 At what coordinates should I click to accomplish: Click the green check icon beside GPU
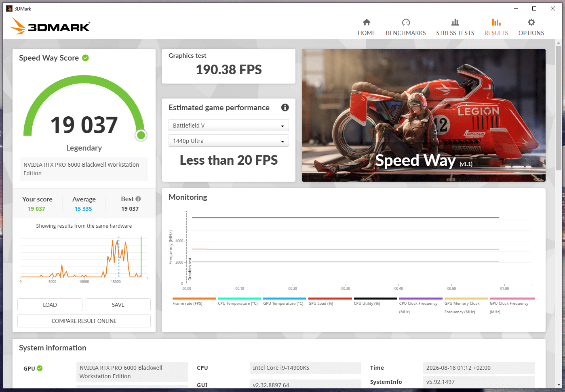pos(40,368)
